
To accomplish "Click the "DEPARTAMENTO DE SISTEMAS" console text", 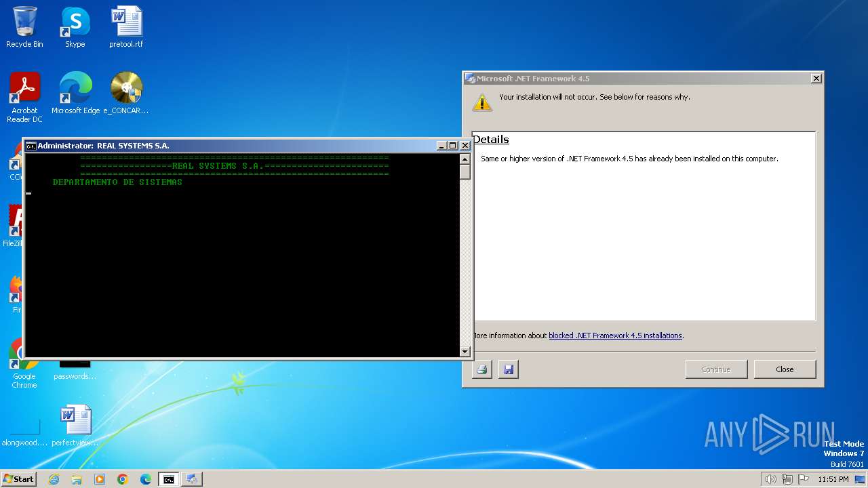I will [x=117, y=182].
